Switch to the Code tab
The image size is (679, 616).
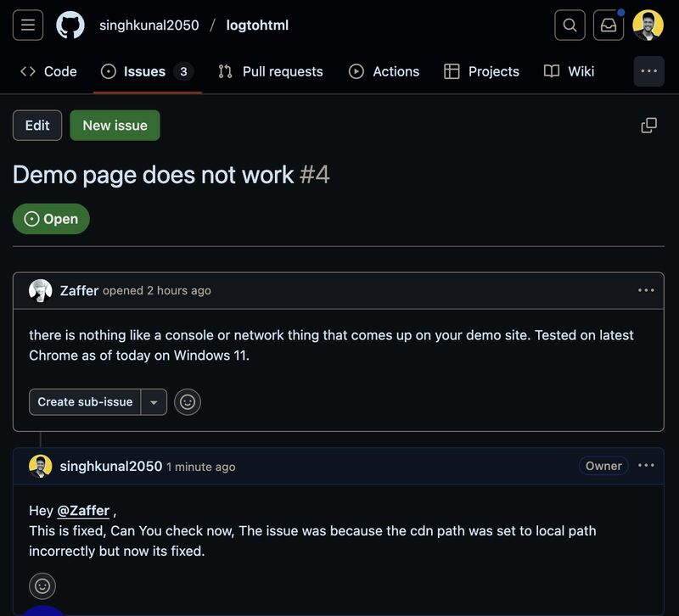(x=48, y=71)
